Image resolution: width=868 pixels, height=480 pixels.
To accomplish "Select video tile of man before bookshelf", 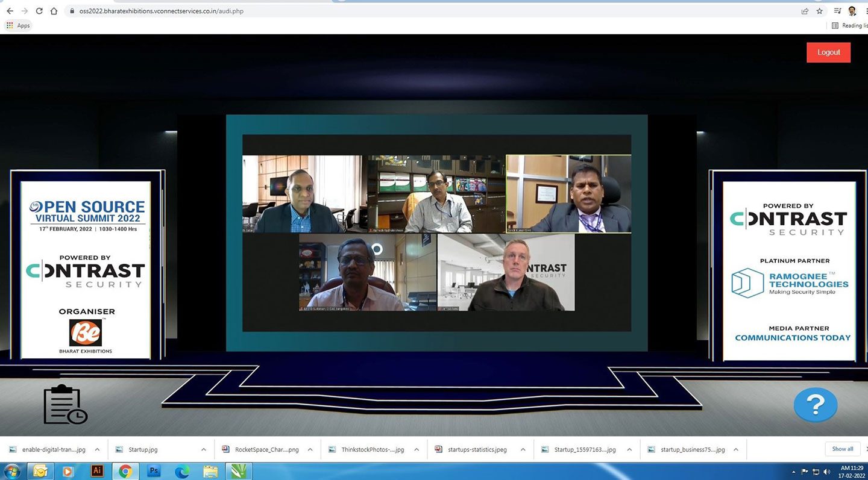I will coord(436,194).
